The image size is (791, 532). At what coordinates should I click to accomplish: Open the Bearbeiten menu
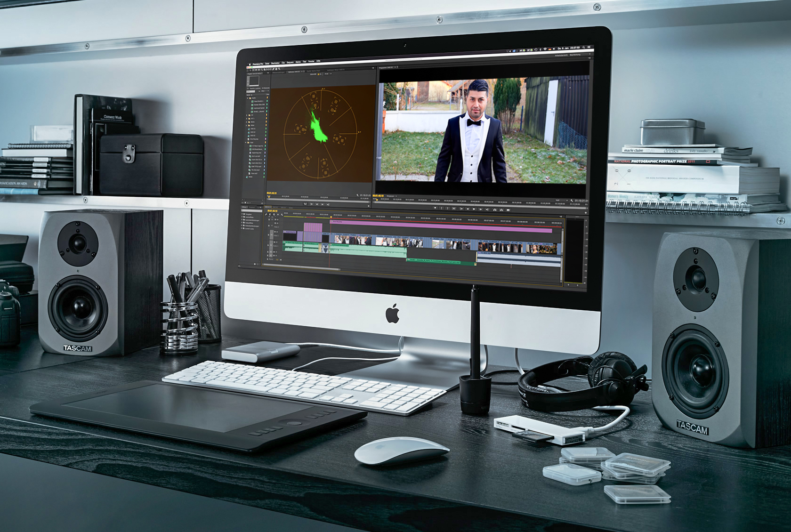point(275,63)
